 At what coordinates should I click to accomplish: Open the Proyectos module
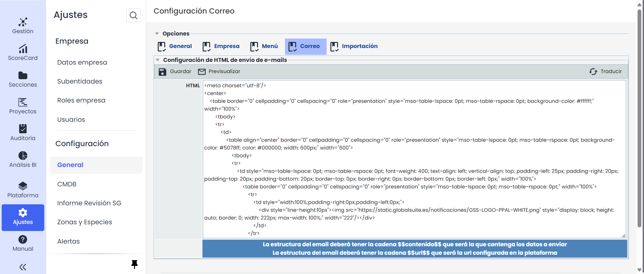[23, 102]
